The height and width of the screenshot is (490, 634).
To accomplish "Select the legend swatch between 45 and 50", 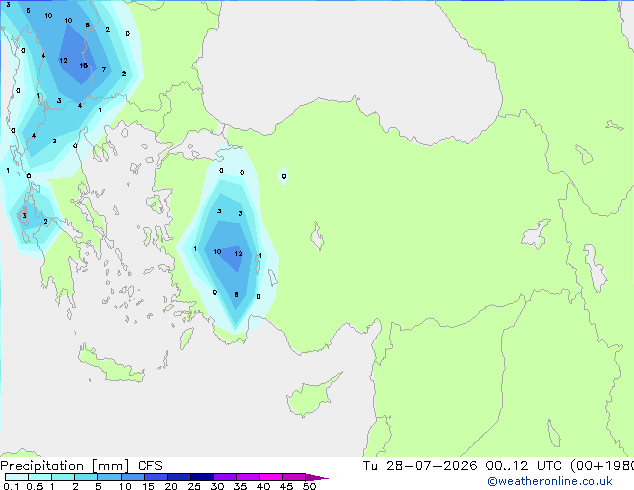I will pyautogui.click(x=294, y=477).
